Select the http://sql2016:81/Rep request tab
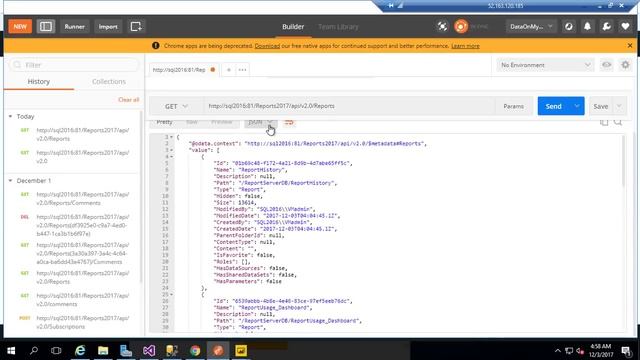 point(184,70)
